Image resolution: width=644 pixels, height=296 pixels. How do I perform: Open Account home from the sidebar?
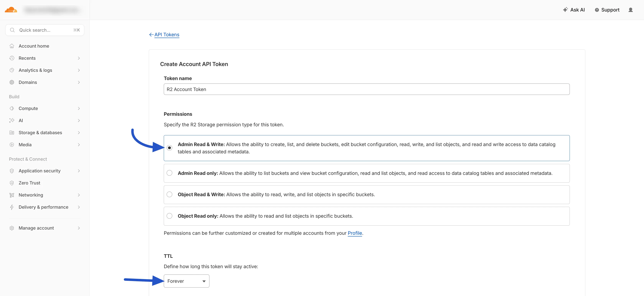[x=34, y=46]
